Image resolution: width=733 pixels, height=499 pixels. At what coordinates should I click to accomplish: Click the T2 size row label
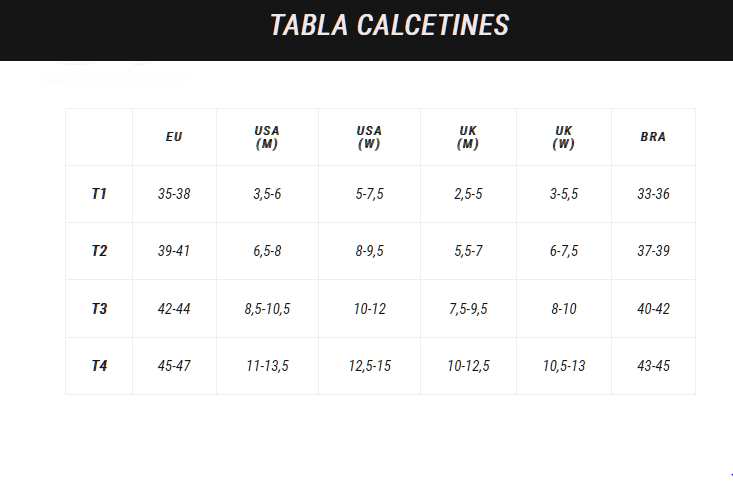coord(99,251)
